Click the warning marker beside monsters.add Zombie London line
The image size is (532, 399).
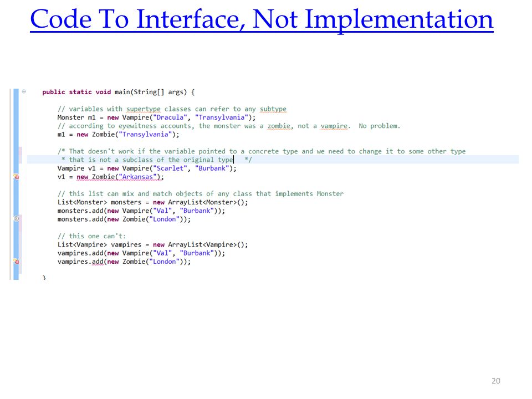coord(16,219)
